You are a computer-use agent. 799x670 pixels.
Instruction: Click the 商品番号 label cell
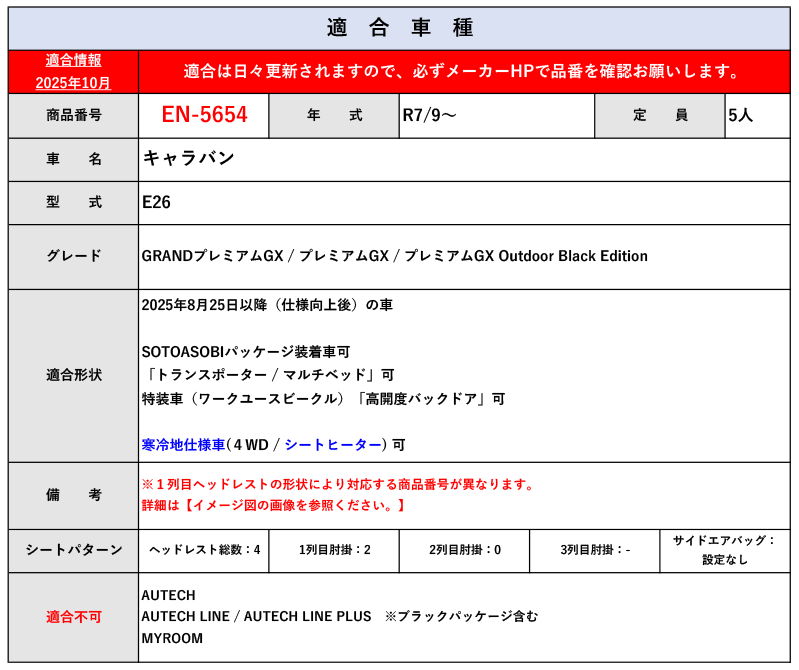pos(73,115)
